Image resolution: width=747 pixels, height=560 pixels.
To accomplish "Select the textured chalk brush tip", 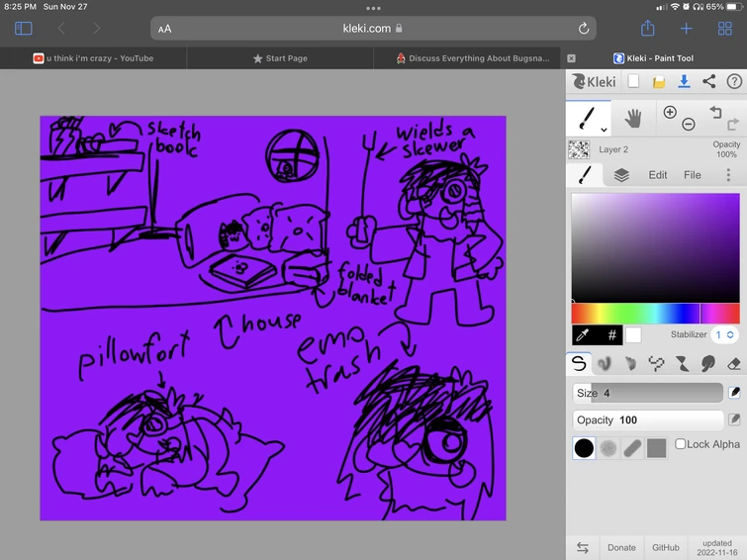I will coord(607,448).
